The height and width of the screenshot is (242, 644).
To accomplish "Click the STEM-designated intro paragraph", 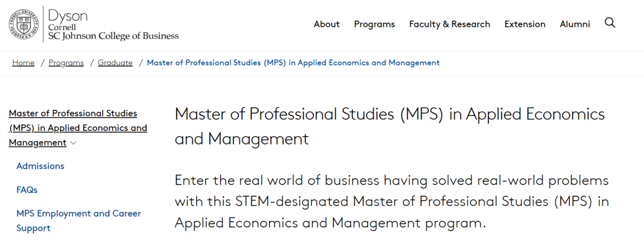I will (392, 202).
